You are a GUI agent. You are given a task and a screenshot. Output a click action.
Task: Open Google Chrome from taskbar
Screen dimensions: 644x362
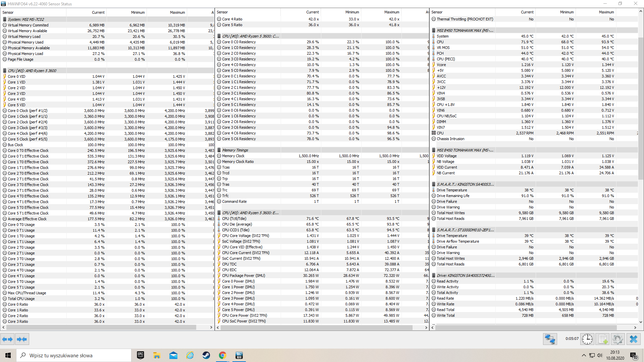[222, 355]
